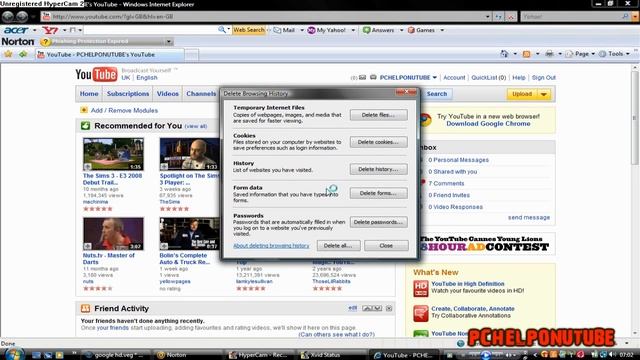This screenshot has width=640, height=360.
Task: Click the YouTube Search button
Action: [437, 94]
